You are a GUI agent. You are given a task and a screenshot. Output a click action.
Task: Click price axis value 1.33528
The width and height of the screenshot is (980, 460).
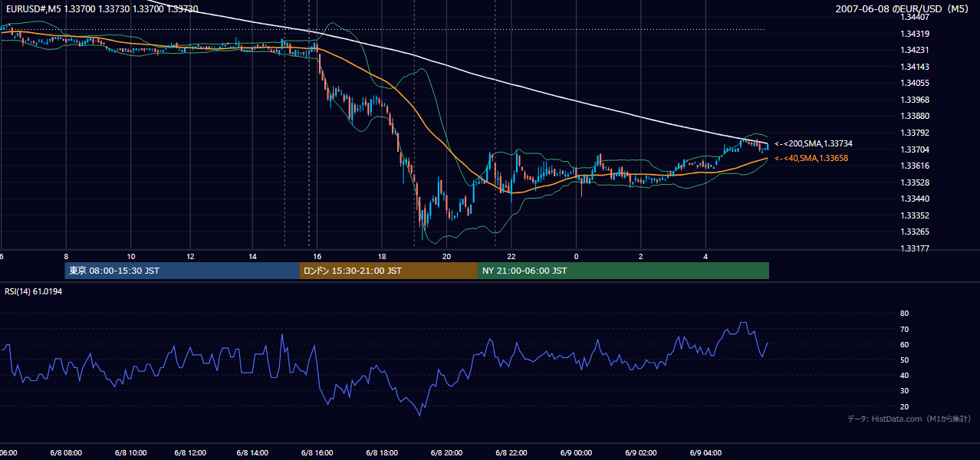tap(916, 182)
